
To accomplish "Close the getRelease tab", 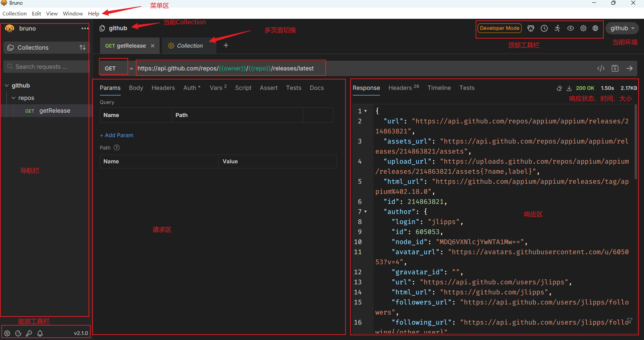I will 153,46.
